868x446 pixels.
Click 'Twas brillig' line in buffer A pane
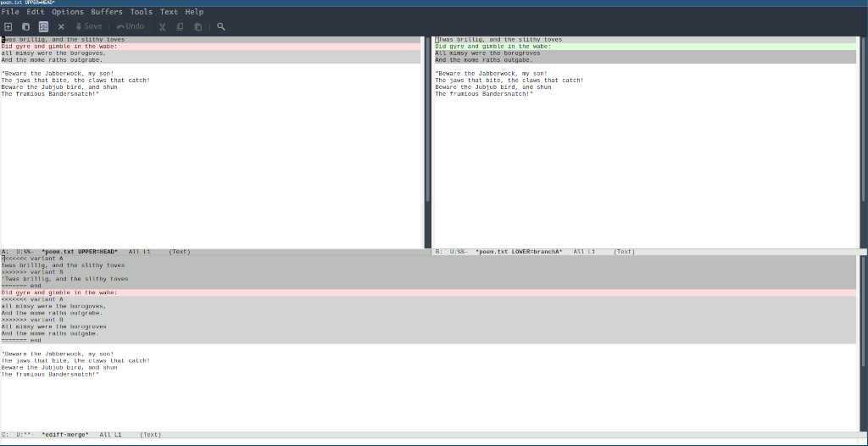[x=63, y=39]
